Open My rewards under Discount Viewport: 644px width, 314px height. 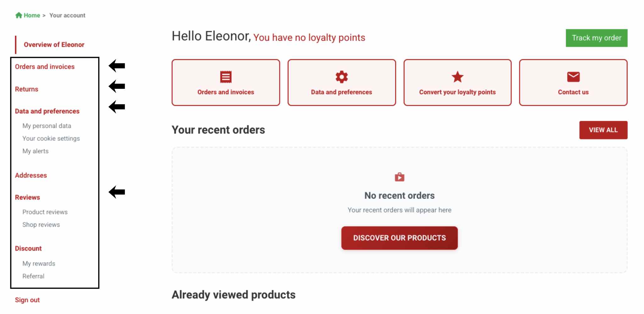point(39,264)
